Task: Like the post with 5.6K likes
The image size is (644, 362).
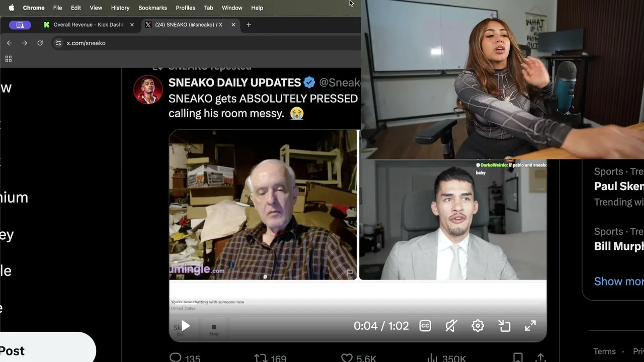Action: (358, 358)
